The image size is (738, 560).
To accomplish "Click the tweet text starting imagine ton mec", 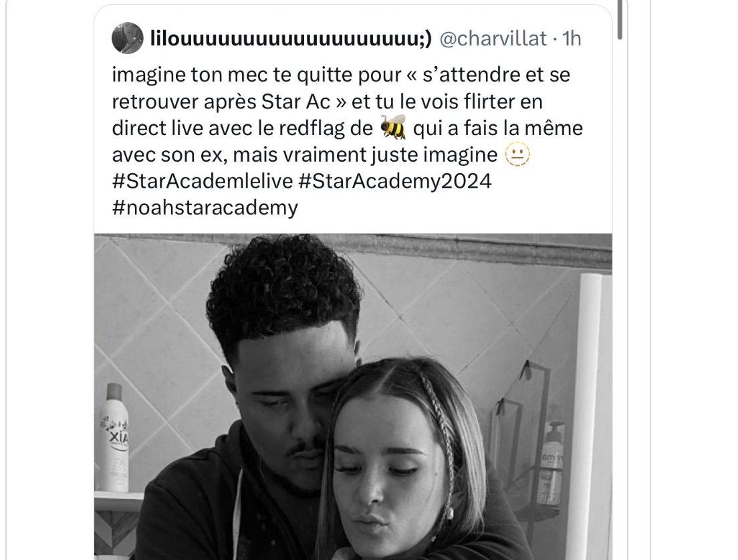I will tap(348, 114).
